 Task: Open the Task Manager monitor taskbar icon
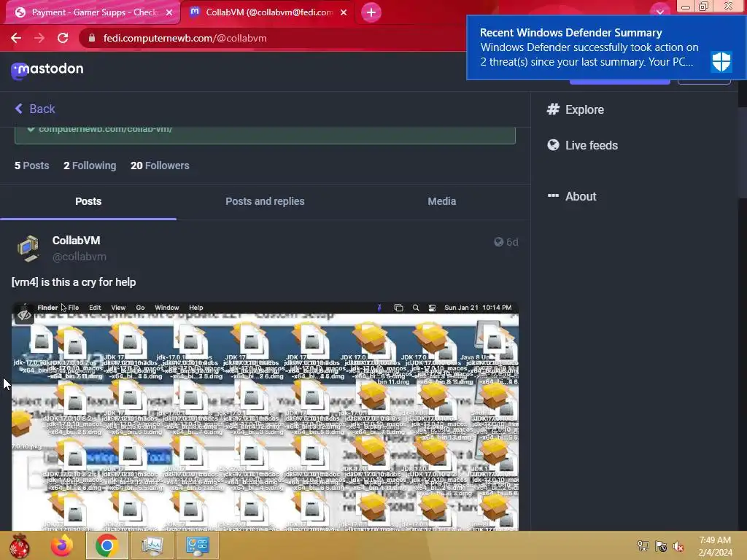pos(152,545)
